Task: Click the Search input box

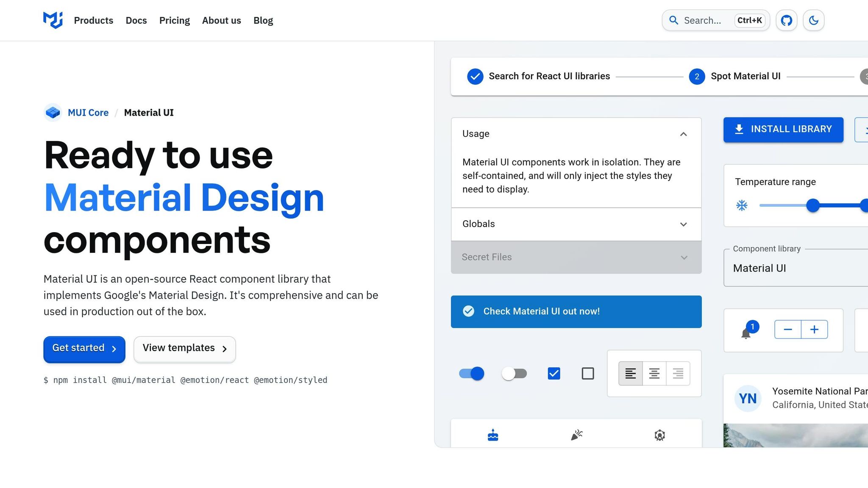Action: point(716,20)
